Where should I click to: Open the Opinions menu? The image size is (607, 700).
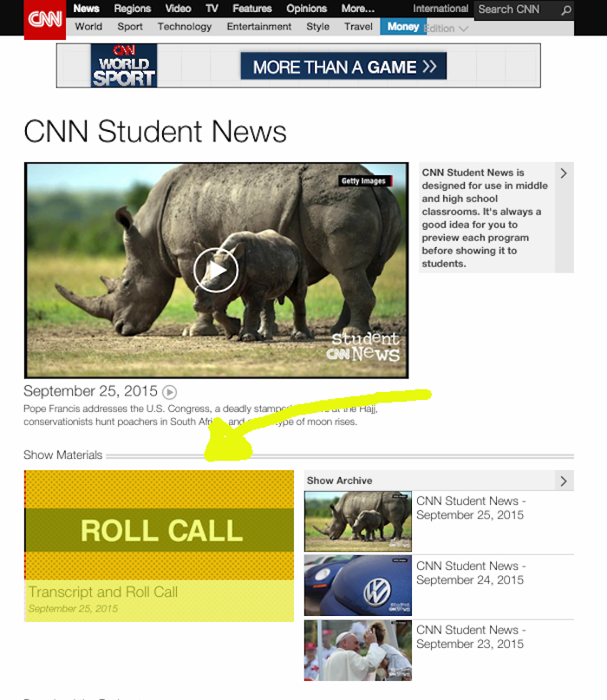point(307,9)
